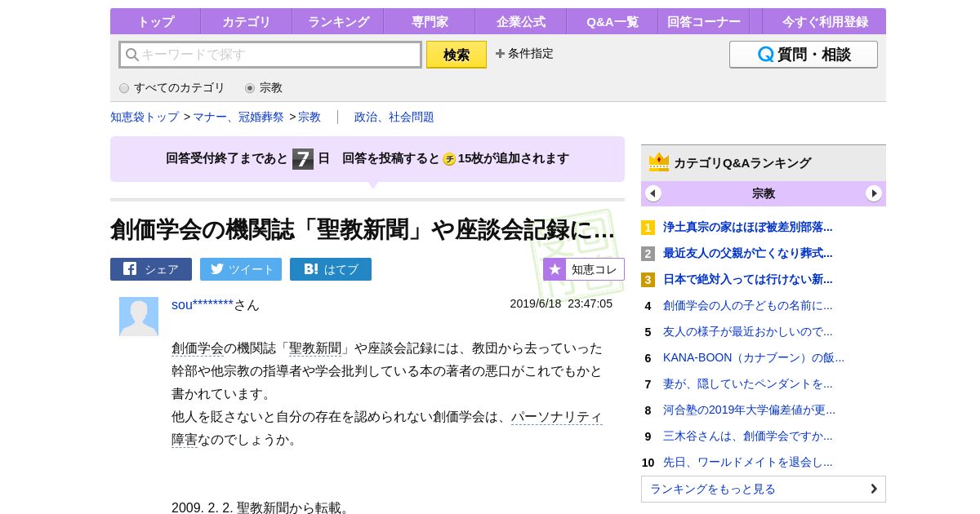Click 知恵袋トップ breadcrumb link
Screen dimensions: 980x514
point(145,117)
